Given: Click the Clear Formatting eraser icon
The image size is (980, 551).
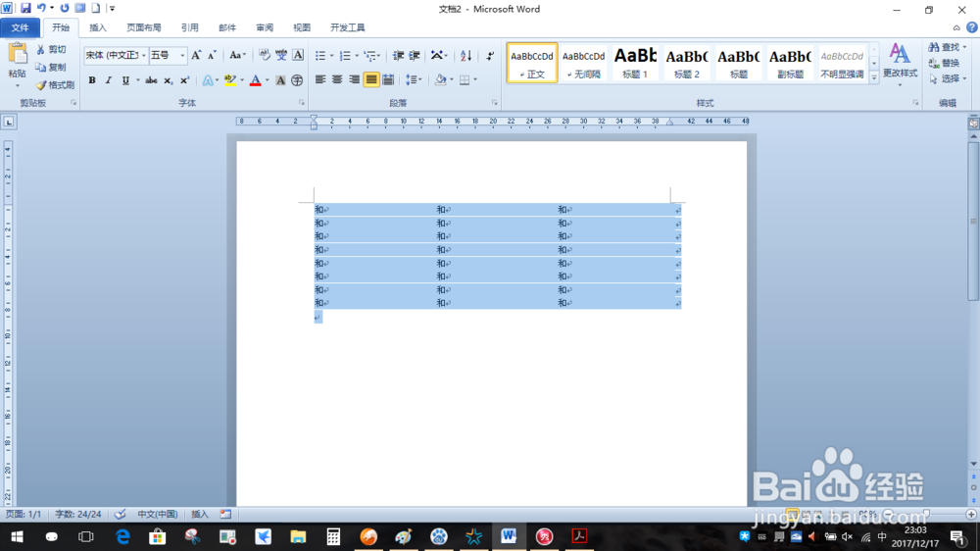Looking at the screenshot, I should click(265, 56).
